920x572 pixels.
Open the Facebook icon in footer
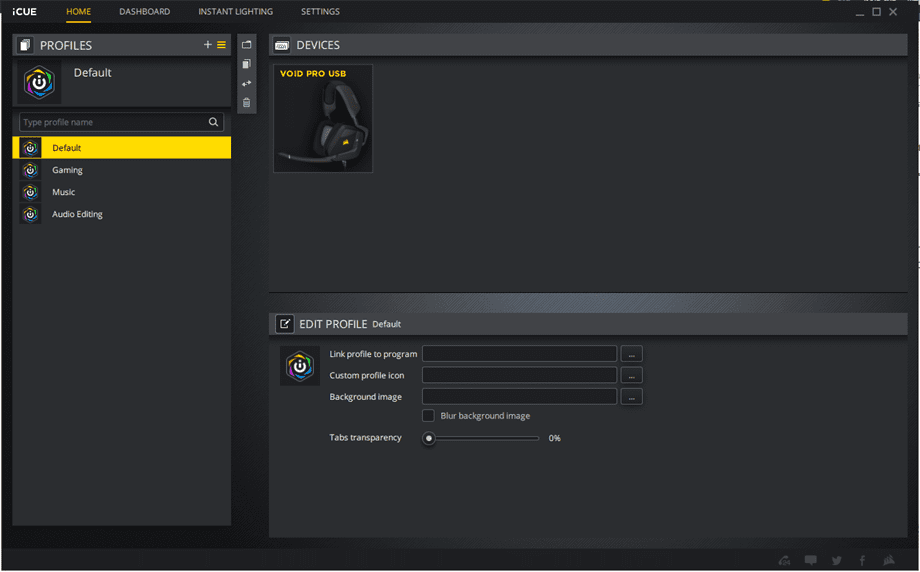[862, 561]
